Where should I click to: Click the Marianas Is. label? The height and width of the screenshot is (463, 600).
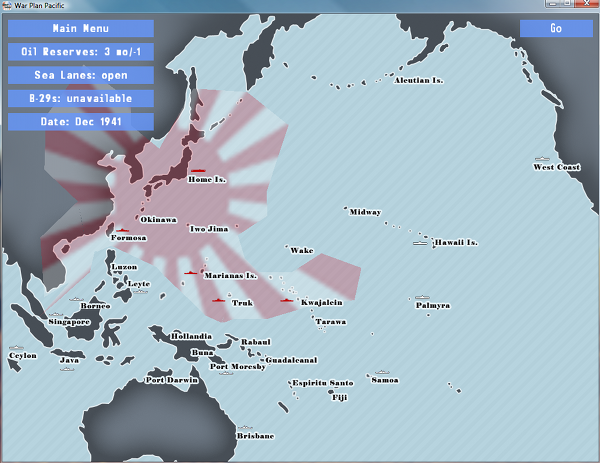(231, 276)
